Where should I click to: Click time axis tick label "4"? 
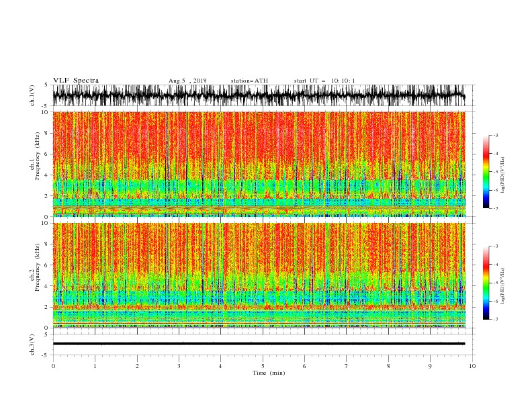click(x=220, y=366)
